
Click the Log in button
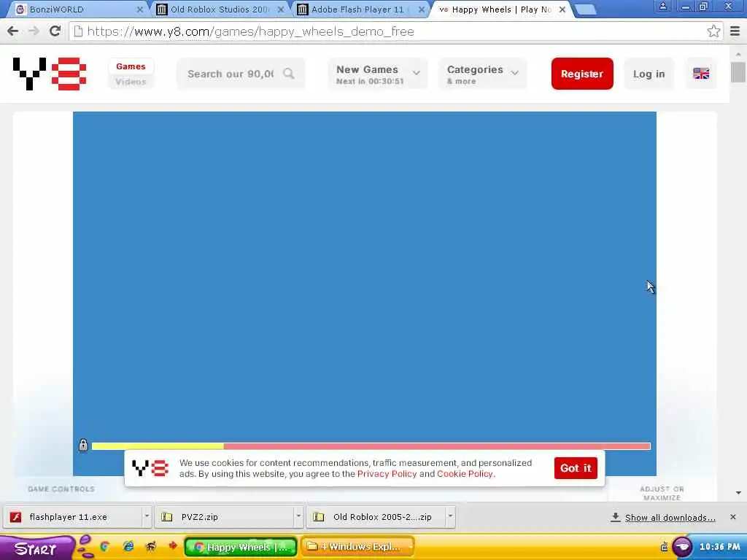pos(649,74)
